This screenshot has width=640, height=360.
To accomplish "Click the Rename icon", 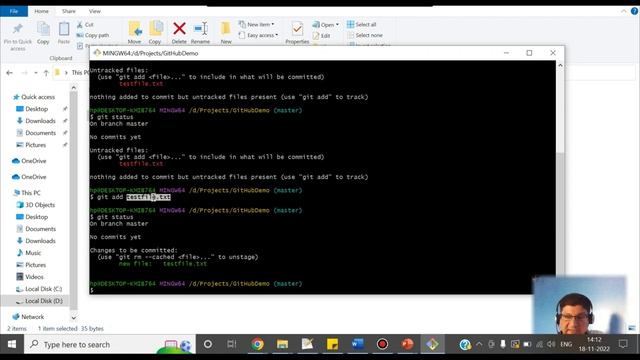I will pyautogui.click(x=200, y=29).
